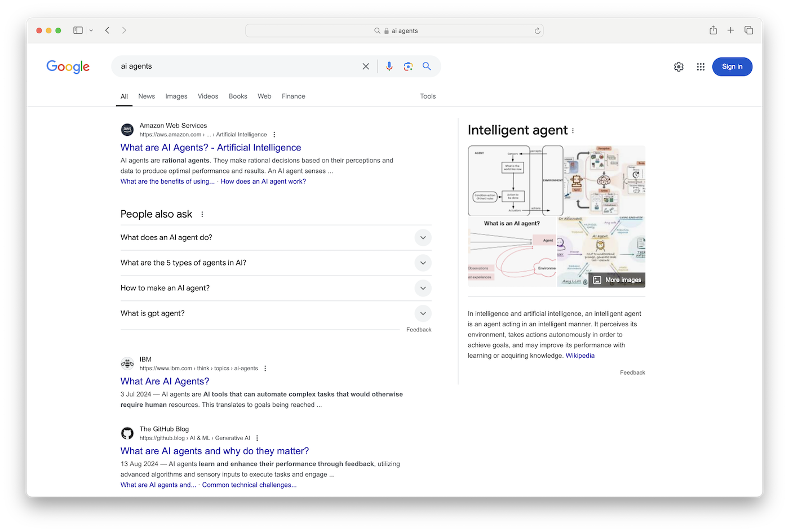Click the Safari address bar

pos(394,30)
